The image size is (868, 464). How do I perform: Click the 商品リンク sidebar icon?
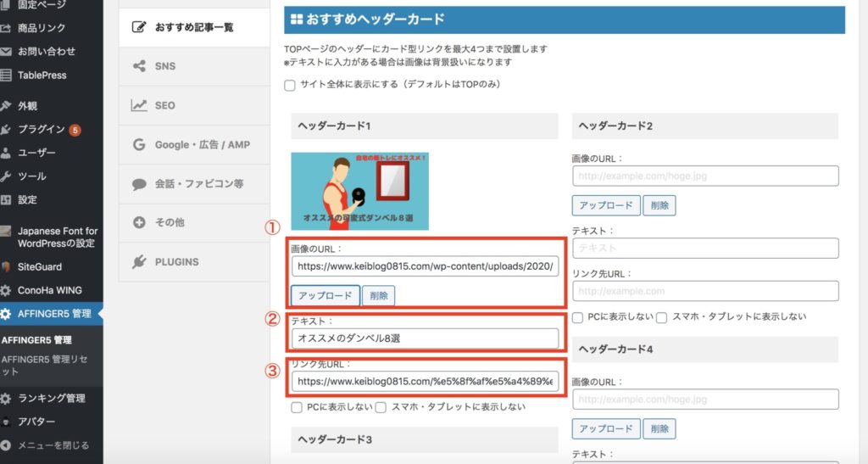[6, 28]
